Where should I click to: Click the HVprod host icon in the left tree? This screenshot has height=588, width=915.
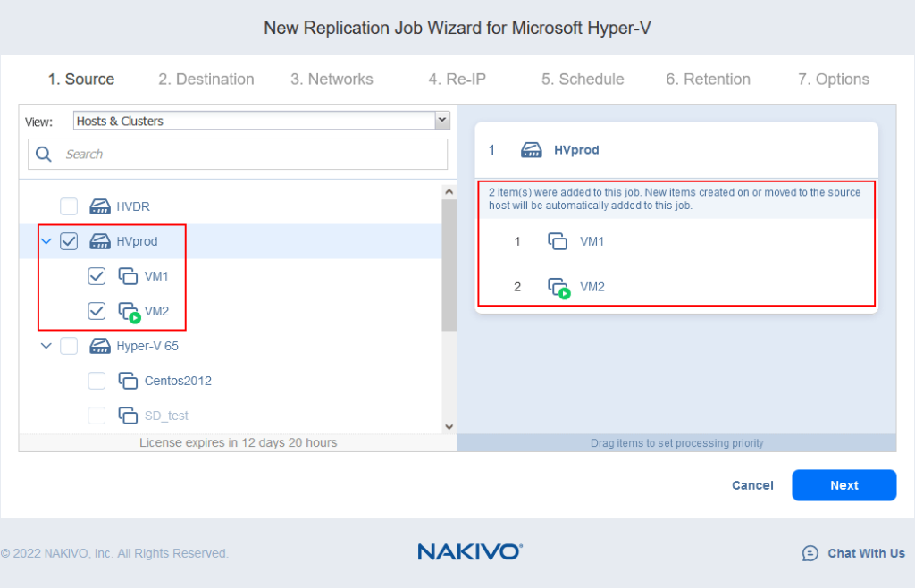pos(99,240)
